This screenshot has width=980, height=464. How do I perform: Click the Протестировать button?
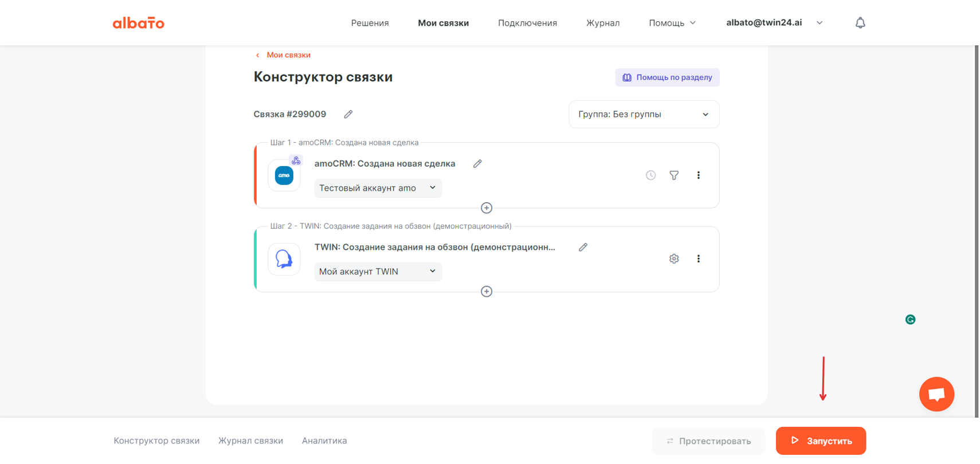708,441
